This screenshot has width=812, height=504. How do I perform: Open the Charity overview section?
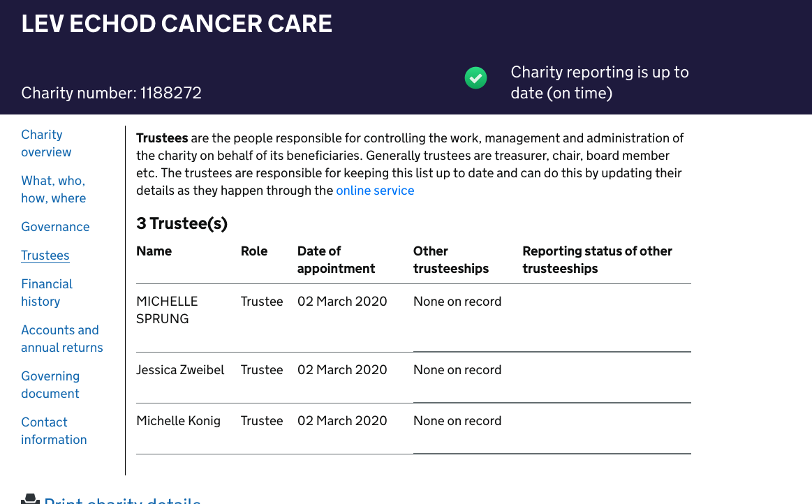point(46,144)
